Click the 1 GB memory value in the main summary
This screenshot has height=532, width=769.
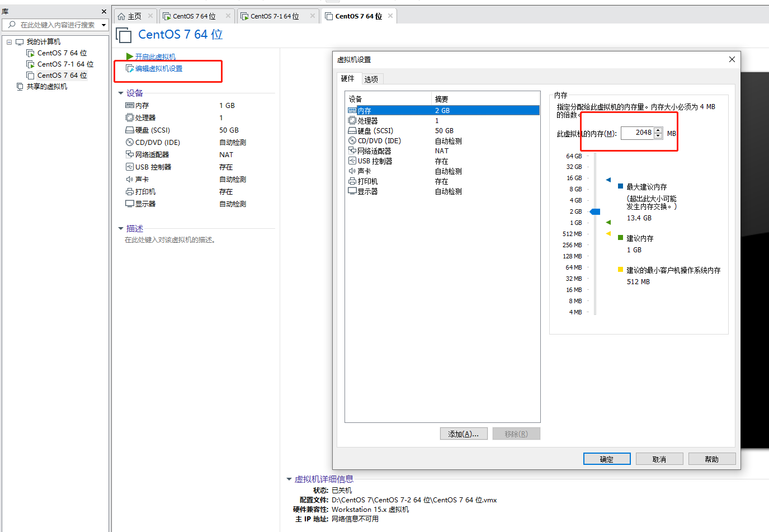click(227, 105)
